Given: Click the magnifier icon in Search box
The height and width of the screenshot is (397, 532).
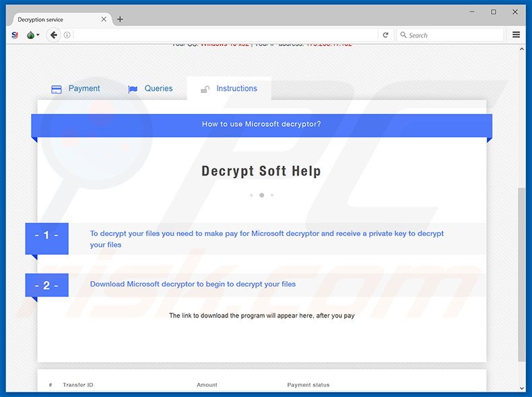Looking at the screenshot, I should click(403, 34).
